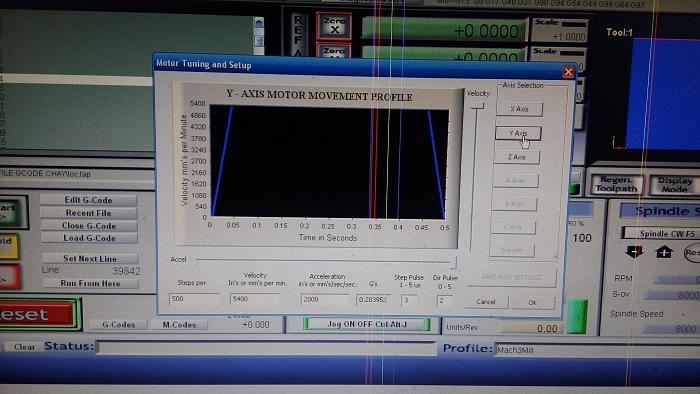The height and width of the screenshot is (394, 700).
Task: Click Cancel in the motor tuning dialog
Action: click(x=486, y=302)
